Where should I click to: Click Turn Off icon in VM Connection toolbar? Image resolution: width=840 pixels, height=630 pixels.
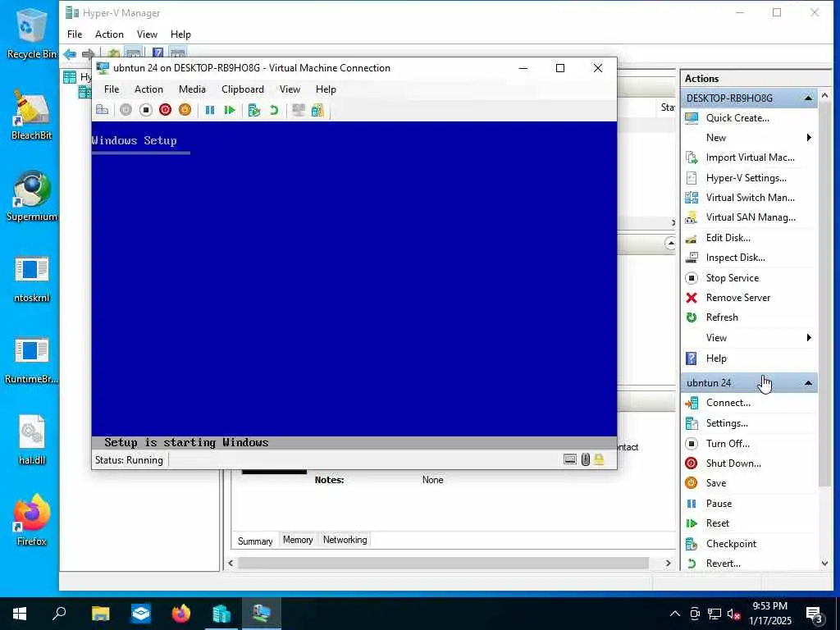(x=146, y=110)
